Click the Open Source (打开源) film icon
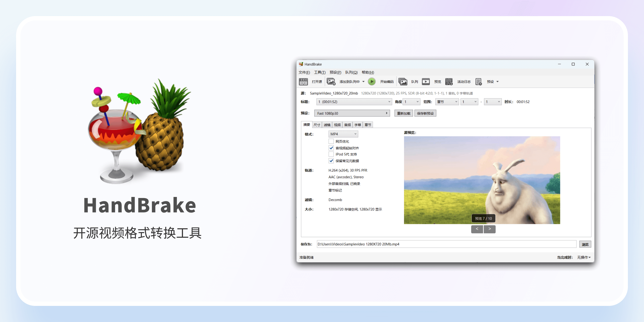The image size is (644, 322). (x=303, y=82)
